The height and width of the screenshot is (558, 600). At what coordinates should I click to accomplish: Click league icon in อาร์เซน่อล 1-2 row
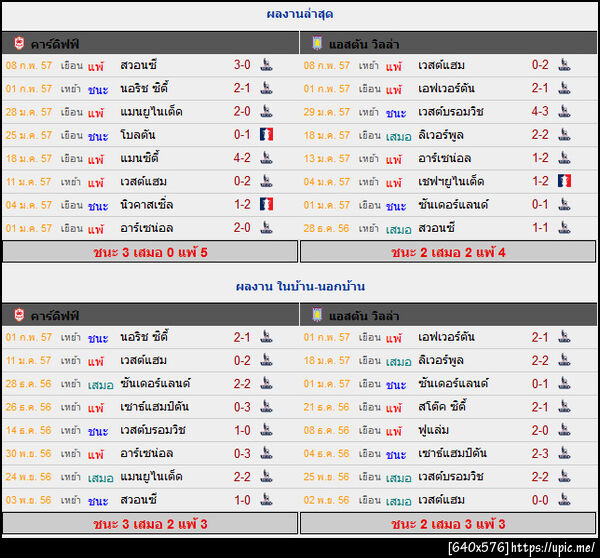click(564, 158)
